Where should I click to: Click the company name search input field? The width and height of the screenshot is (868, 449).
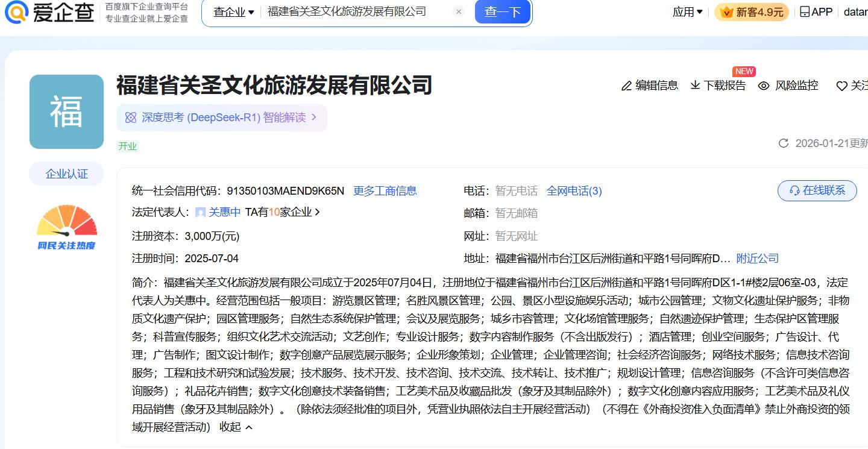[356, 11]
